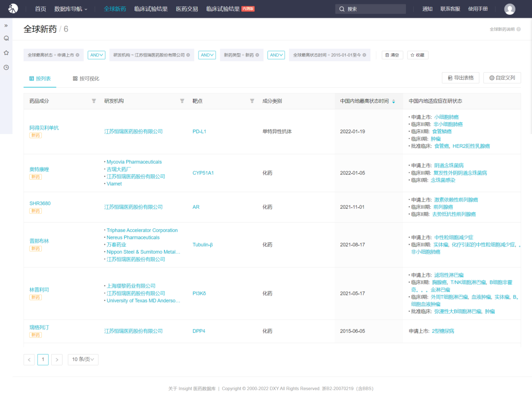Open the first AND operator dropdown
The height and width of the screenshot is (396, 532).
97,55
